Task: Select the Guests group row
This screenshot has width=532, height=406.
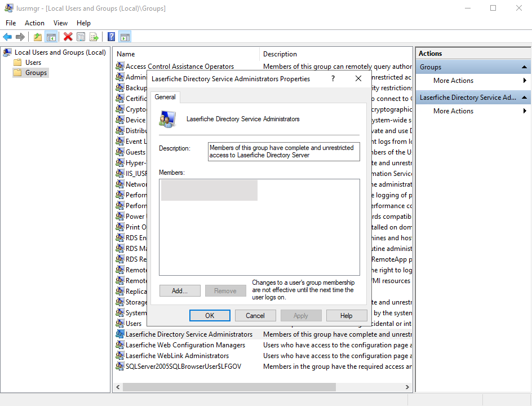Action: click(135, 152)
